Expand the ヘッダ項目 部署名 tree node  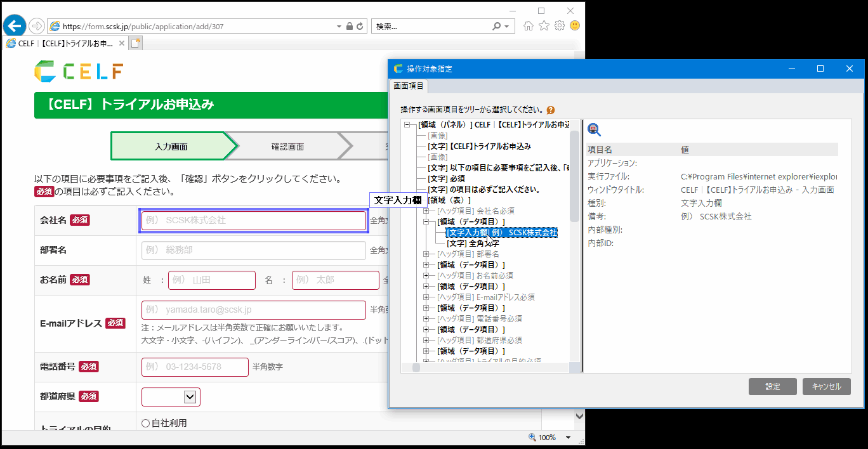[426, 254]
